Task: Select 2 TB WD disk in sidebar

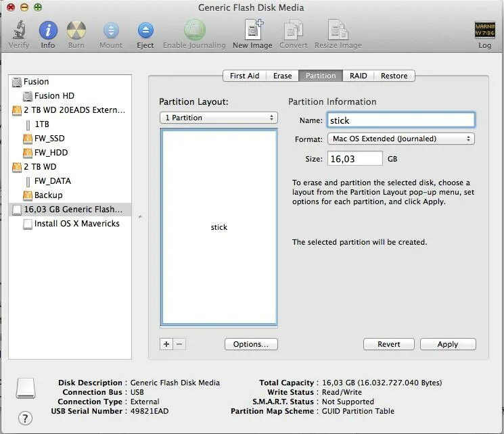Action: pyautogui.click(x=70, y=167)
